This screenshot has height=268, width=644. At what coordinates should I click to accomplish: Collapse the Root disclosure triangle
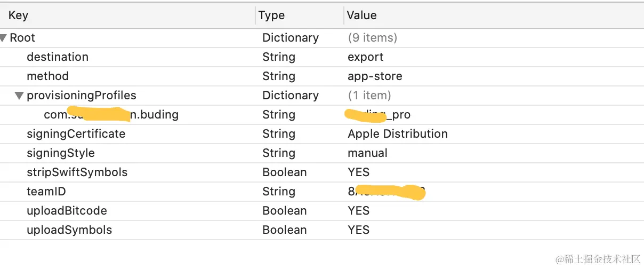click(4, 38)
